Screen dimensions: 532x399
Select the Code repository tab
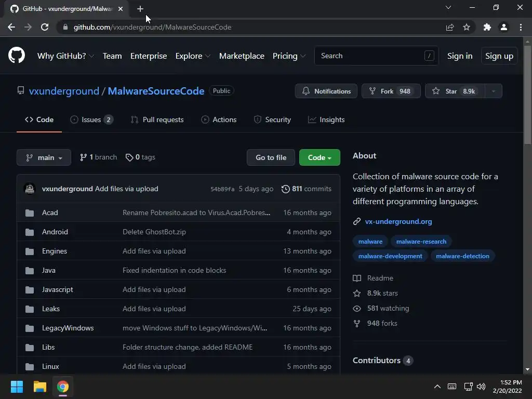click(x=39, y=120)
